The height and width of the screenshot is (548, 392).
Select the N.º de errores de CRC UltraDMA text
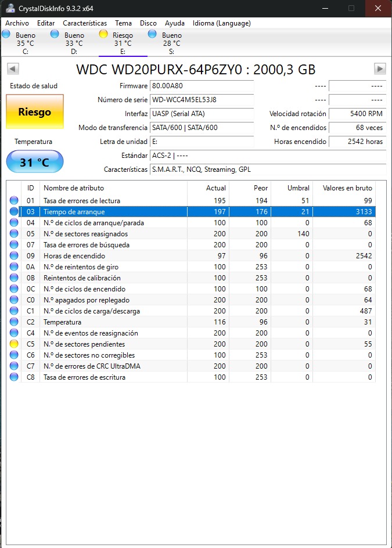pos(92,366)
